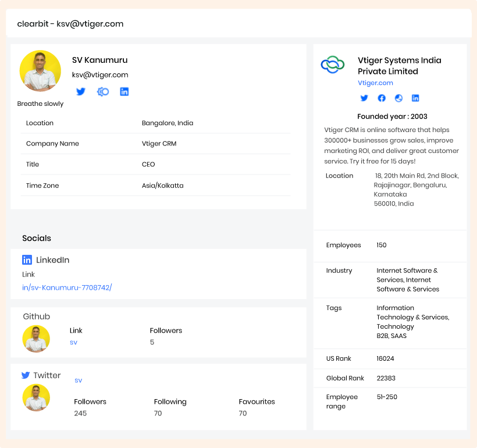Open in/sv-Kanumuru-7708742/ LinkedIn link
This screenshot has width=477, height=448.
click(x=67, y=287)
